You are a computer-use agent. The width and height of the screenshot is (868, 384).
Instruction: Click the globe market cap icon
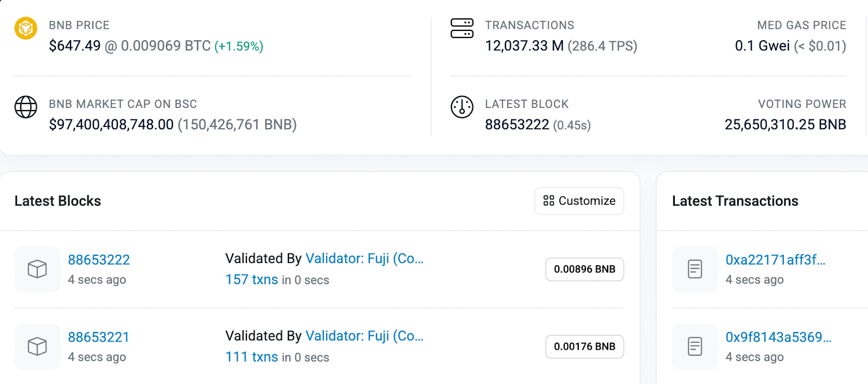click(25, 107)
